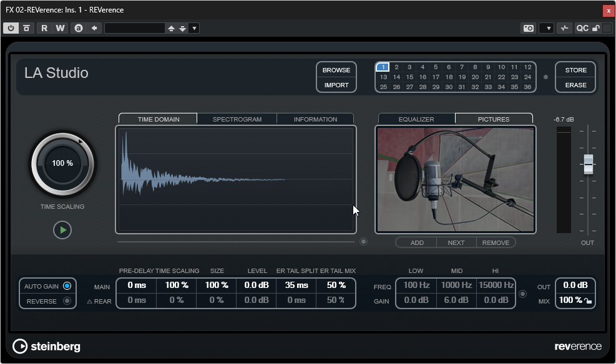Select program slot 25

coord(383,87)
